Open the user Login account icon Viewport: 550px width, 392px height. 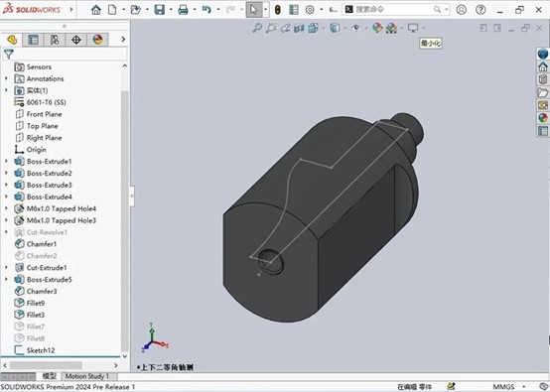[x=462, y=10]
